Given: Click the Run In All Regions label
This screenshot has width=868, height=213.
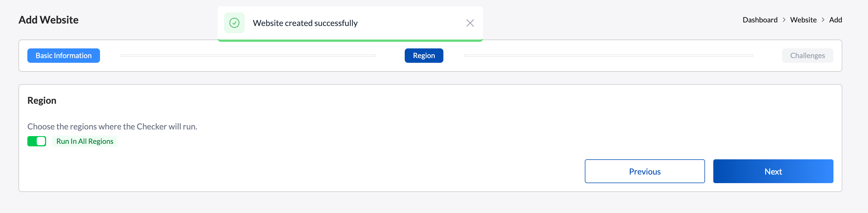Looking at the screenshot, I should (85, 141).
